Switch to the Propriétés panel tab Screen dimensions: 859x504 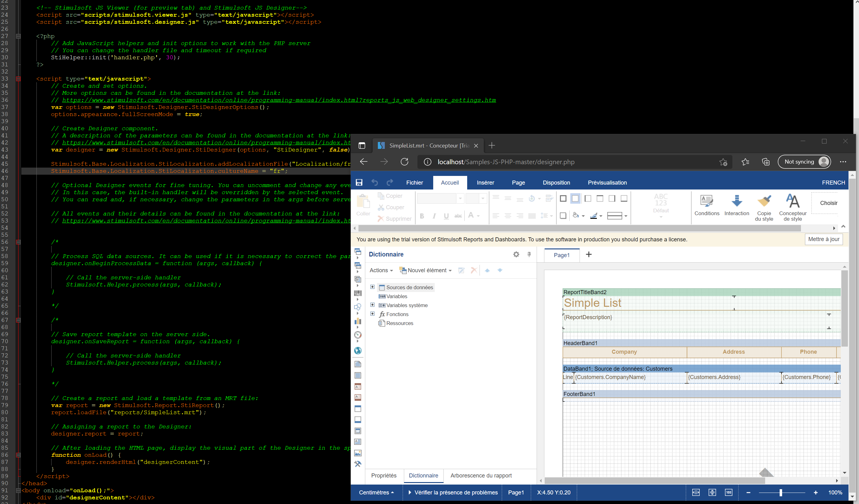[384, 475]
